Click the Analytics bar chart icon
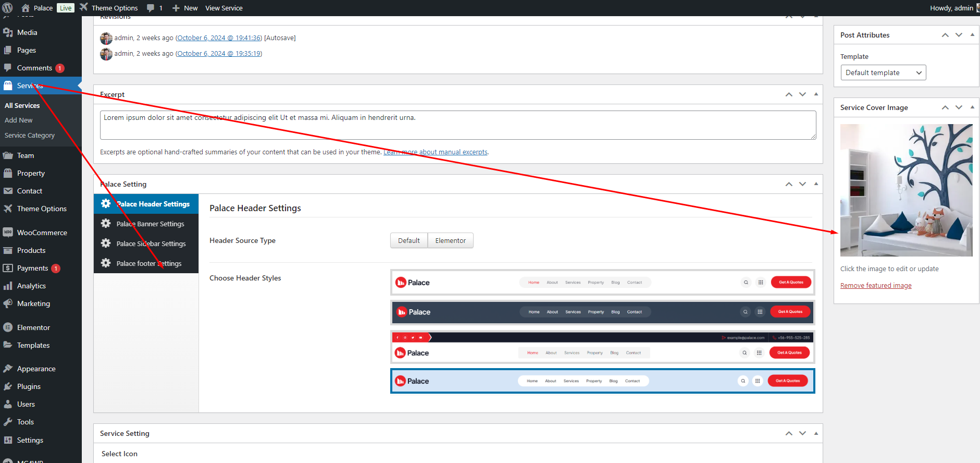The height and width of the screenshot is (463, 980). [8, 286]
